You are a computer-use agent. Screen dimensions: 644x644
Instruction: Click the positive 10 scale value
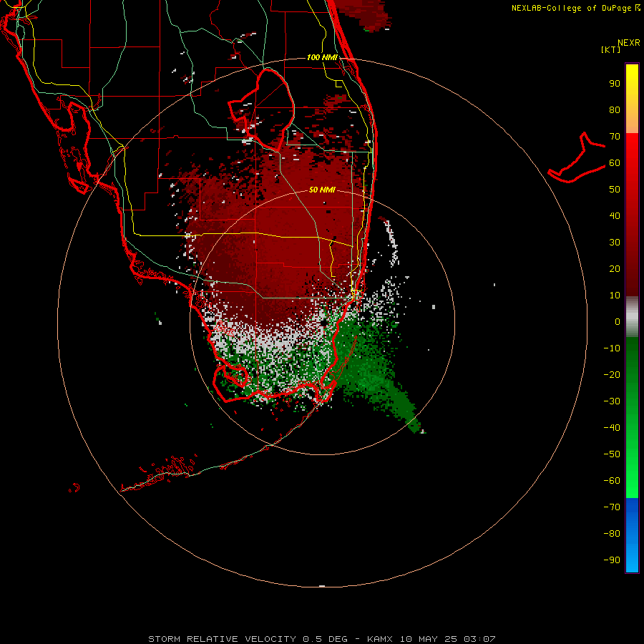tap(615, 296)
